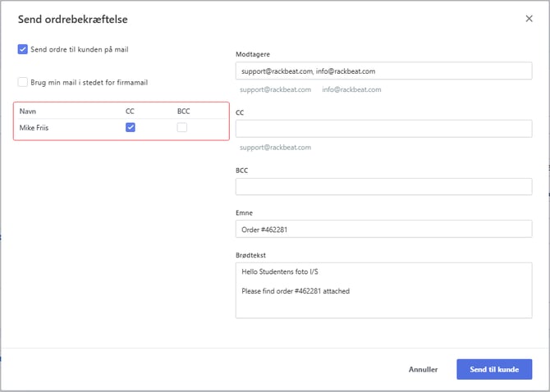
Task: Cancel with the Annuller button
Action: pyautogui.click(x=423, y=369)
